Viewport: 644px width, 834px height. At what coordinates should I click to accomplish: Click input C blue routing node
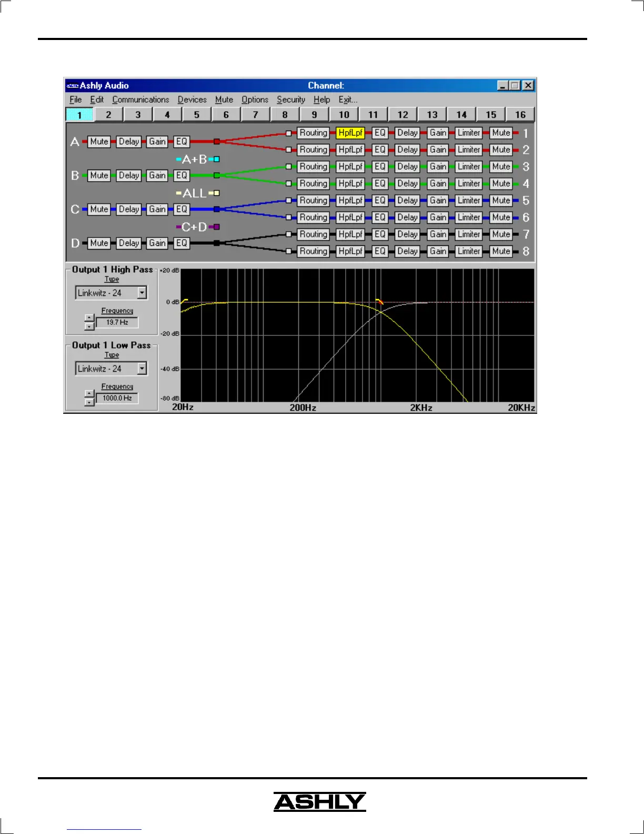[x=217, y=209]
